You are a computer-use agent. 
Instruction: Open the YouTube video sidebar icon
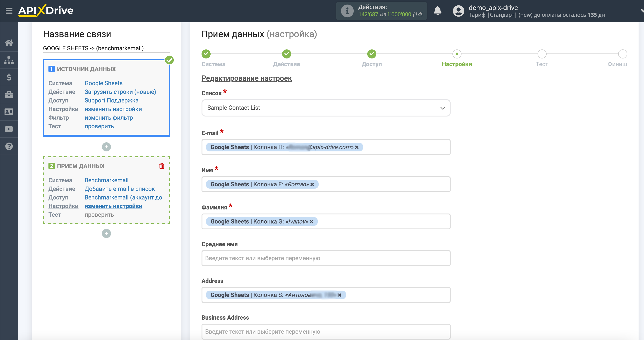[9, 129]
